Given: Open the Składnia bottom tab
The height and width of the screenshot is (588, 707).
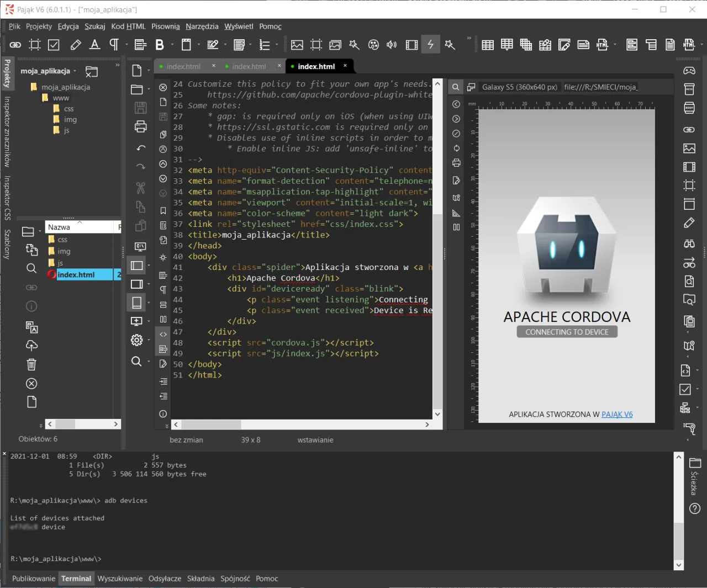Looking at the screenshot, I should click(201, 579).
